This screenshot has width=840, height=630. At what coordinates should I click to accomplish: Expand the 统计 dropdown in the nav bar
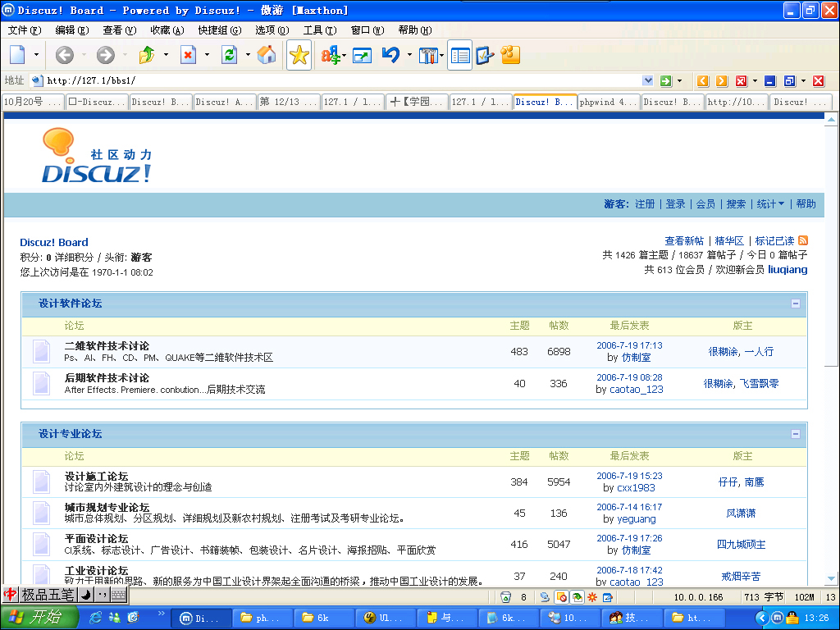click(x=770, y=204)
